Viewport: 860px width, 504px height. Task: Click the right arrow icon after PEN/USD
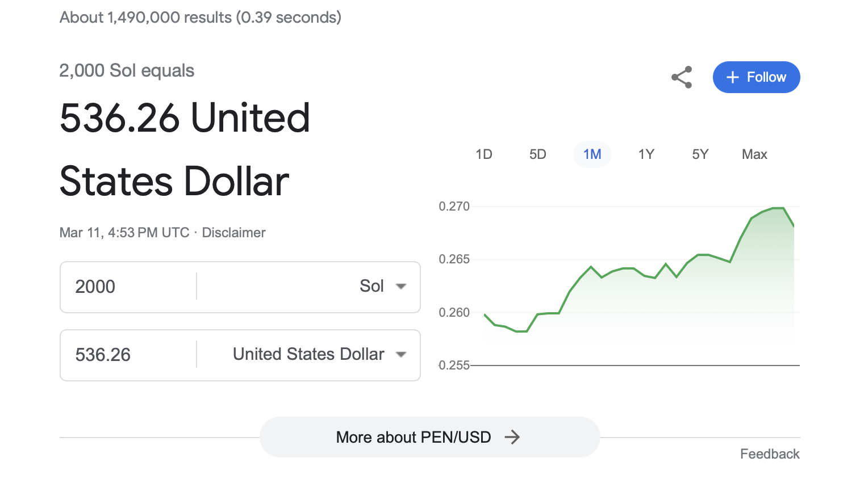512,437
